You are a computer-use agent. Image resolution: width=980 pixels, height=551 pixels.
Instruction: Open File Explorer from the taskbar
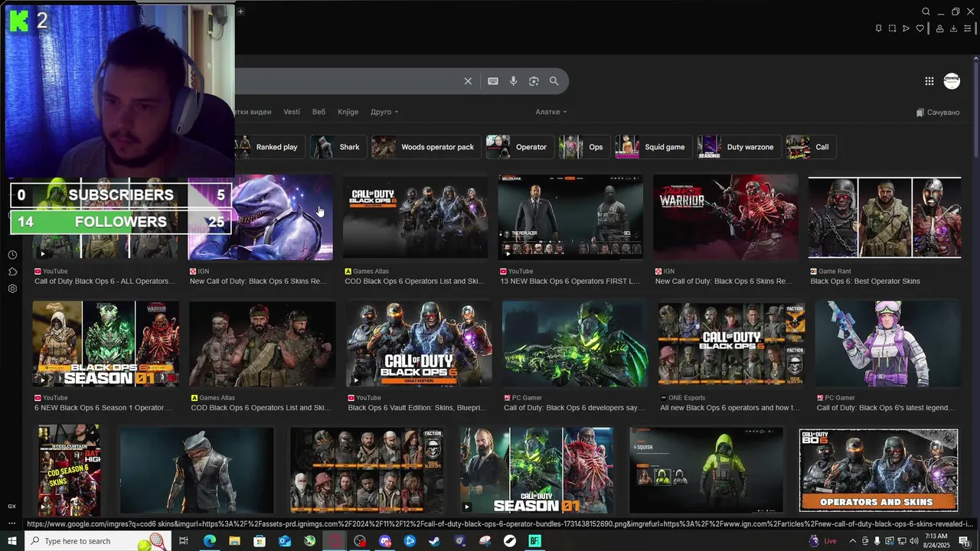point(234,541)
